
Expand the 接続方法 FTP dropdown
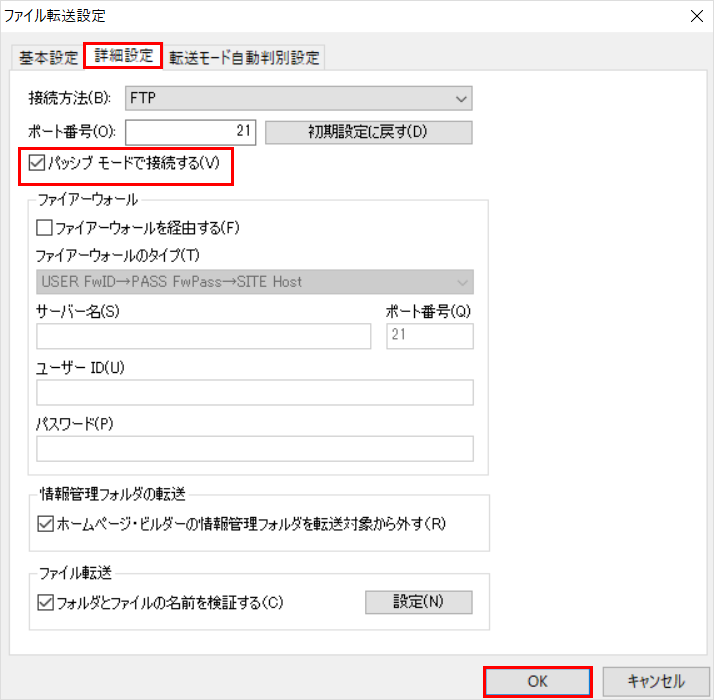click(x=298, y=99)
